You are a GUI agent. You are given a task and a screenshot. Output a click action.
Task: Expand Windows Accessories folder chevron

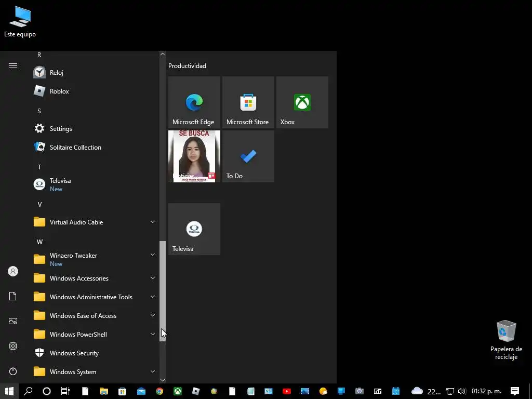(153, 278)
